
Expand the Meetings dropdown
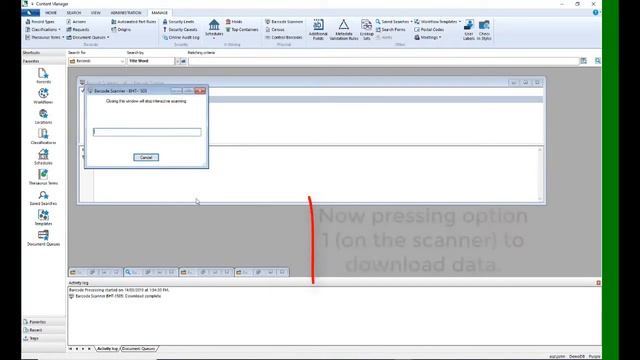440,37
